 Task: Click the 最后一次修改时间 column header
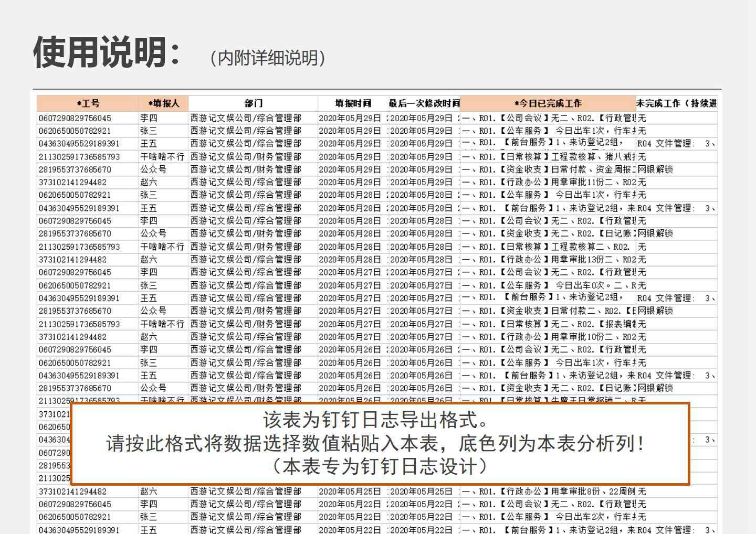424,103
